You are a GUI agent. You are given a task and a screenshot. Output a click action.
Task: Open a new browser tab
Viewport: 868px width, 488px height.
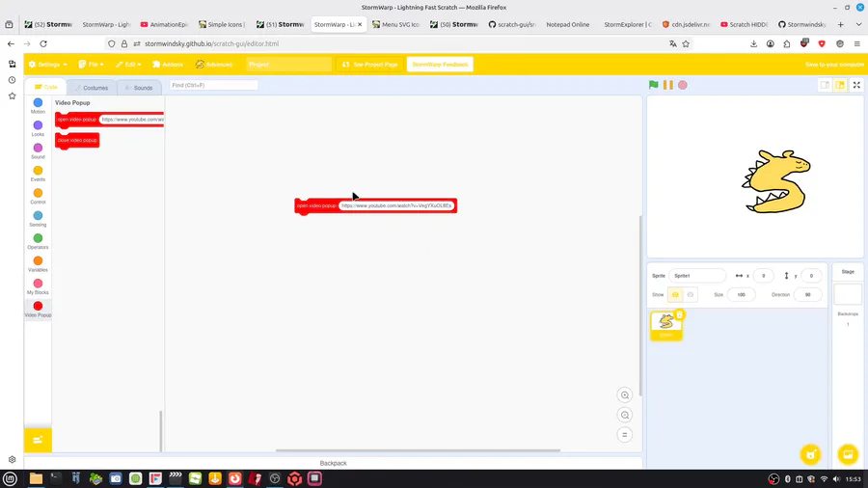pos(840,24)
